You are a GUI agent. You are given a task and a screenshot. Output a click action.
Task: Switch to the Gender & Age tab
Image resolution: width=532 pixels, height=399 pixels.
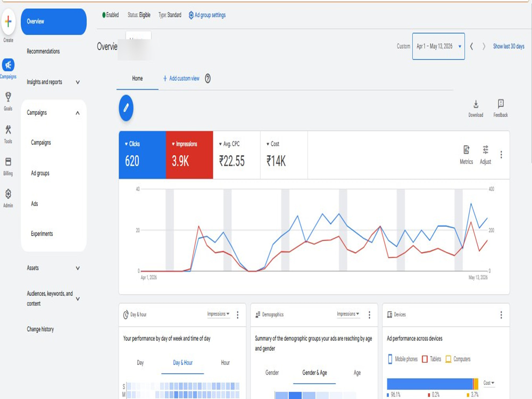pos(314,372)
